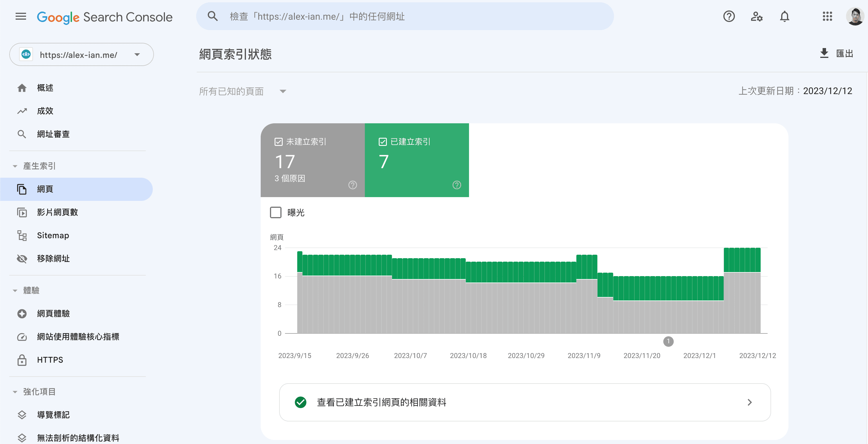Screen dimensions: 868x444
Task: Open the notifications bell
Action: pos(784,16)
